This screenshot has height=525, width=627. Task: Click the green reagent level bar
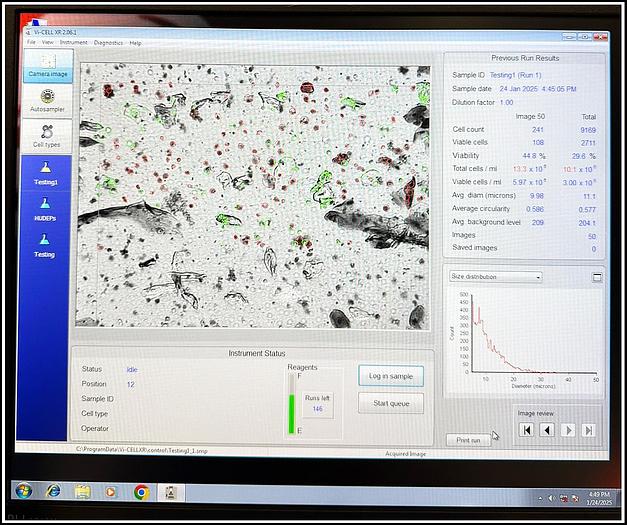(292, 413)
